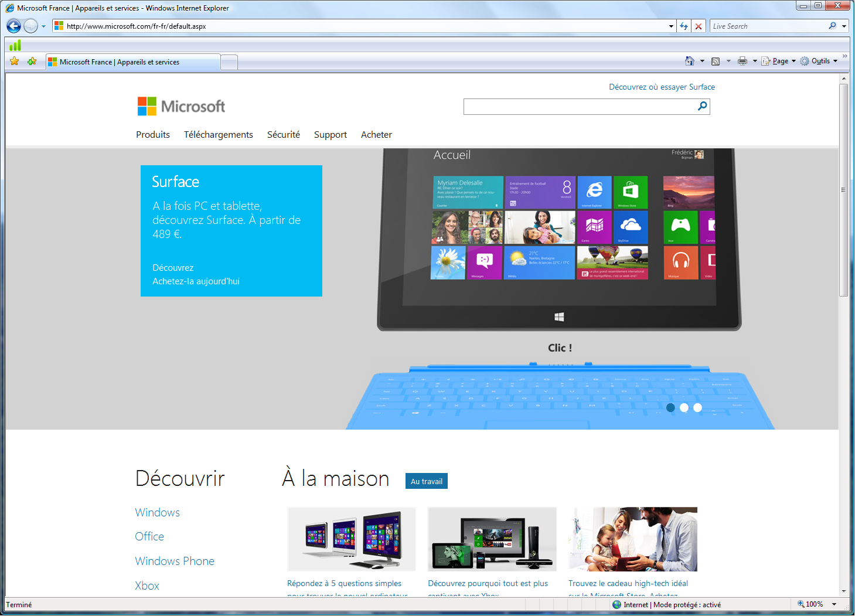
Task: Click the browser Forward arrow button
Action: click(x=30, y=26)
